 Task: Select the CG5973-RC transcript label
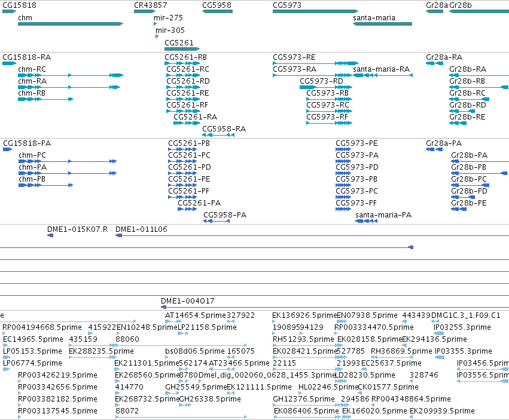tap(328, 105)
